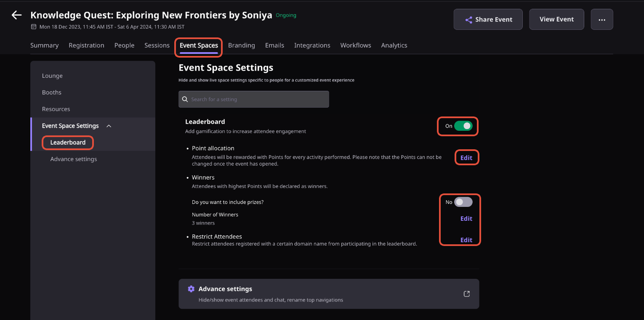Open Advance settings external link icon
The image size is (644, 320).
pyautogui.click(x=466, y=294)
